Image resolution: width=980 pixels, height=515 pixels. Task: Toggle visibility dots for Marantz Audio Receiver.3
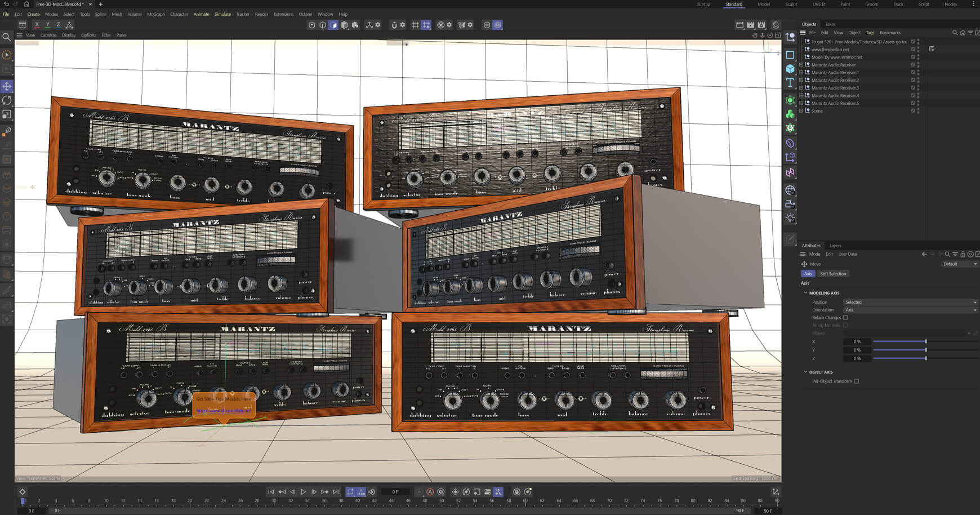click(919, 88)
